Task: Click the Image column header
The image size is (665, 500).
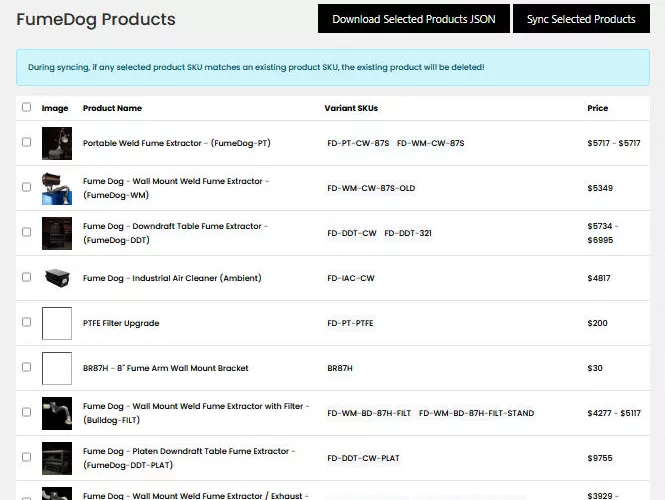Action: [x=55, y=108]
